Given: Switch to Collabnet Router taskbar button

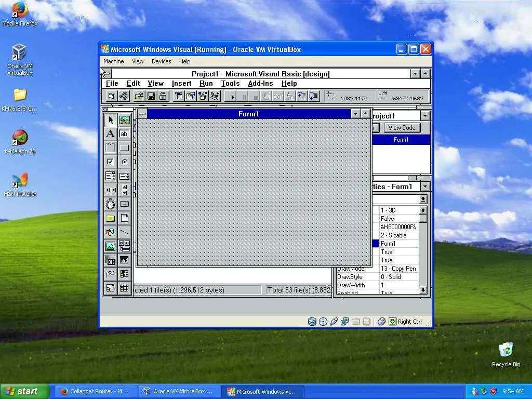Looking at the screenshot, I should point(96,392).
